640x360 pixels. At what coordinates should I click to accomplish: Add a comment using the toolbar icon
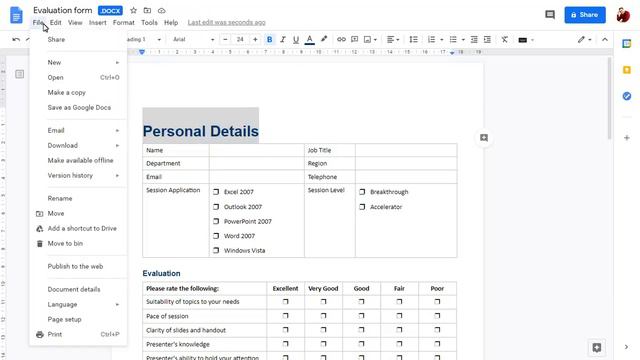[x=354, y=40]
